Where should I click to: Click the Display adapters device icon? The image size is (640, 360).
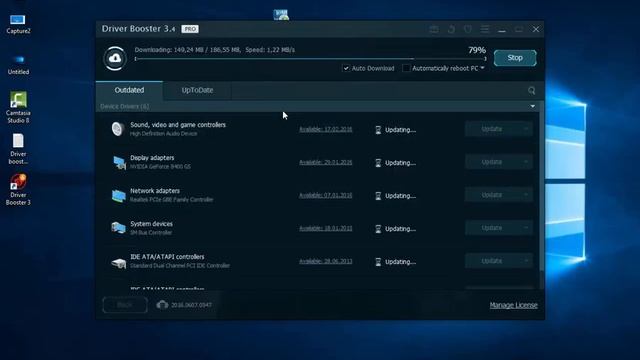119,162
